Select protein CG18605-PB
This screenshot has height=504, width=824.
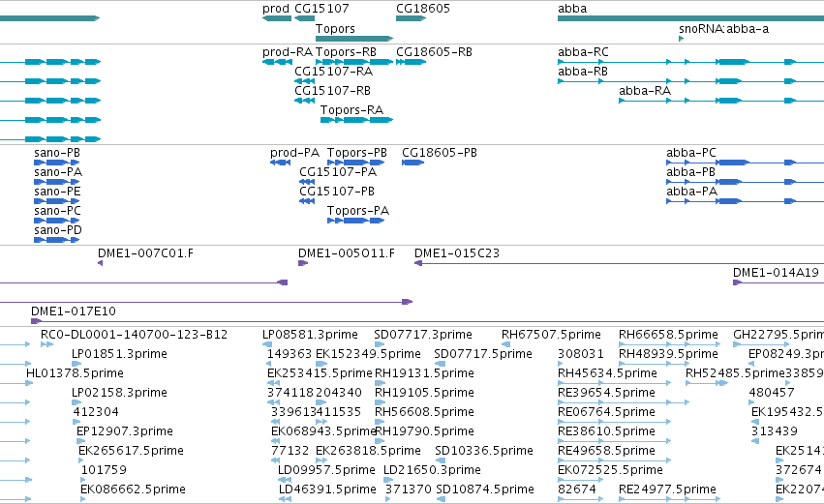(x=413, y=163)
